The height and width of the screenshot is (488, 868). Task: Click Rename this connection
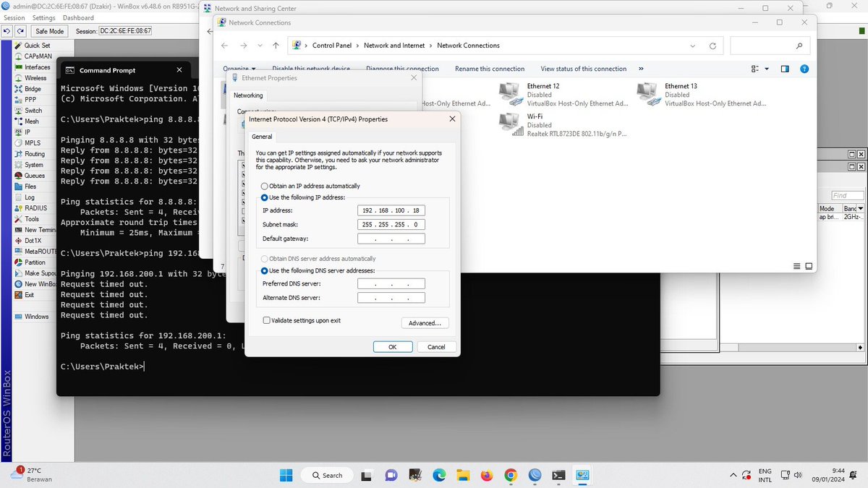(x=490, y=69)
